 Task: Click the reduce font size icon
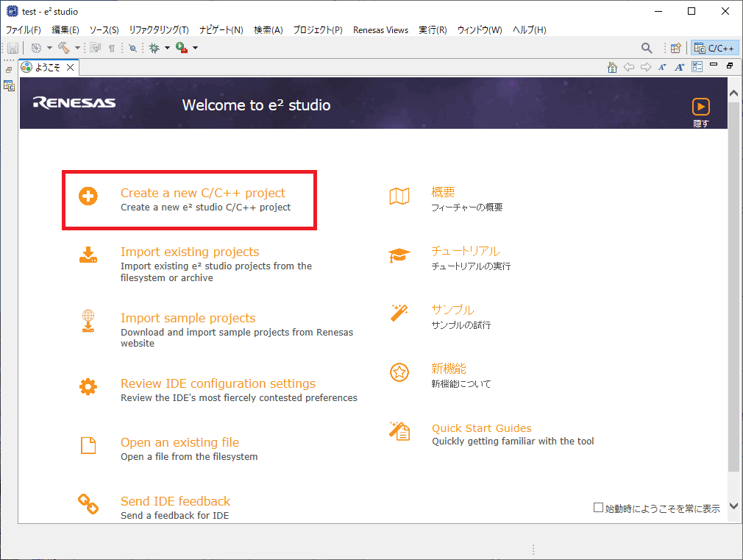pos(662,68)
